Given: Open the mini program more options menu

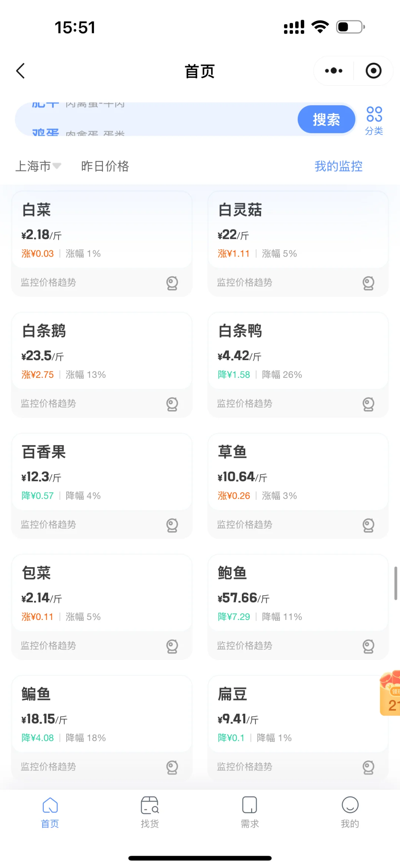Looking at the screenshot, I should [x=333, y=71].
